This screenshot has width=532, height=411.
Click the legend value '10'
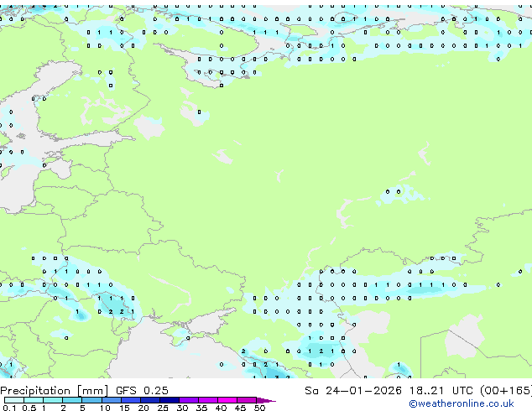[105, 408]
